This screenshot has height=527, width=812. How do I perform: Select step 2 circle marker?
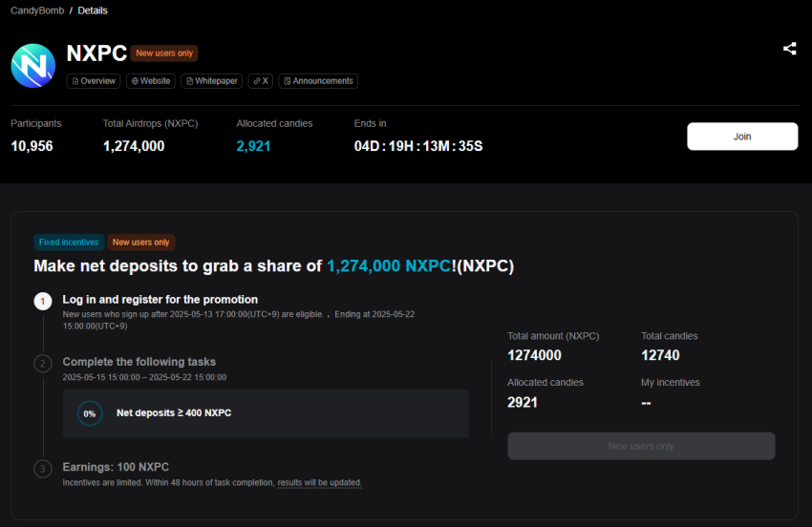click(x=43, y=363)
